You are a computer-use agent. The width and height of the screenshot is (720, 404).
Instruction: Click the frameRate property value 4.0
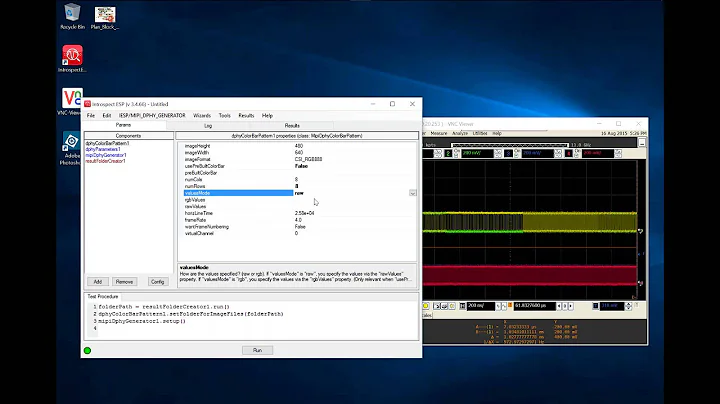click(x=298, y=220)
